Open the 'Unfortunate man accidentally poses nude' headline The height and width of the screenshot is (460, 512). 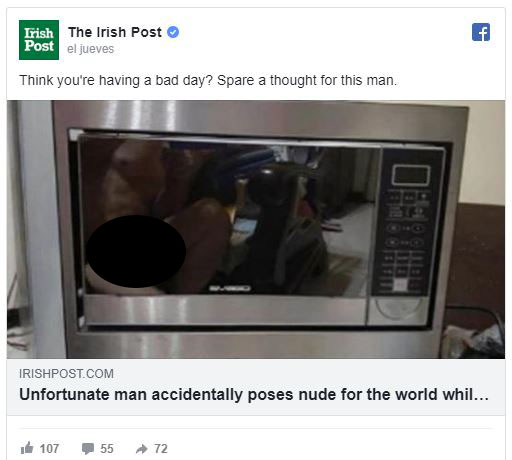[x=254, y=395]
